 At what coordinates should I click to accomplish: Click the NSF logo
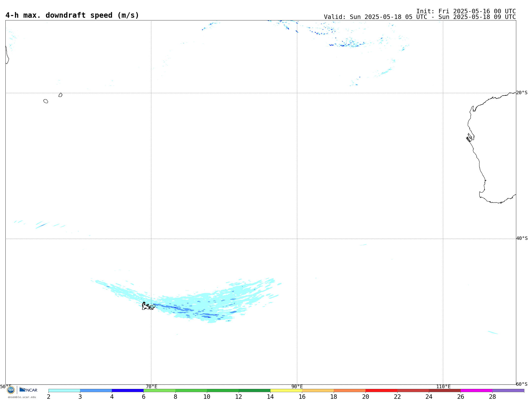click(x=11, y=390)
